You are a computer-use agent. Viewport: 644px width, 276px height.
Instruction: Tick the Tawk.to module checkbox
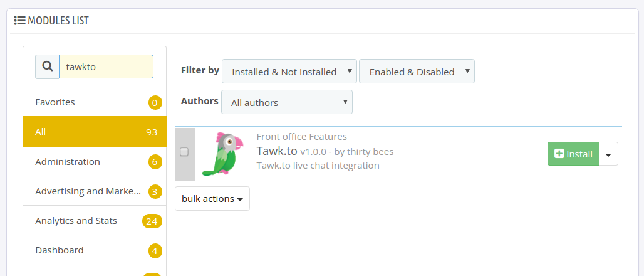click(184, 152)
